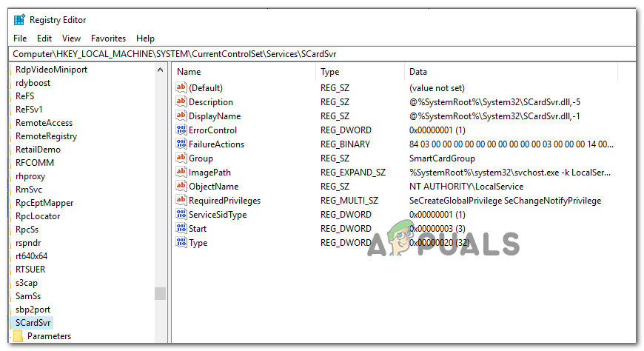The height and width of the screenshot is (351, 644).
Task: Select the RetailDemo key
Action: point(38,150)
